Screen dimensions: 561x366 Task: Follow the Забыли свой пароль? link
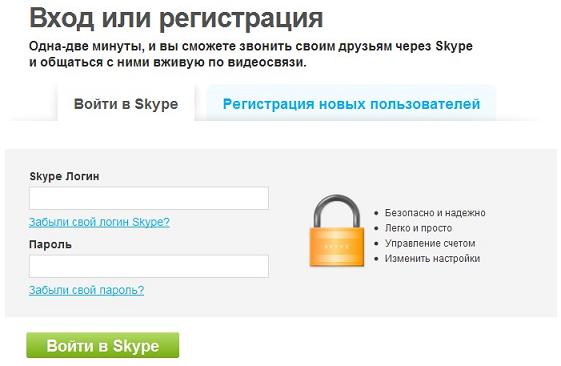[x=86, y=290]
